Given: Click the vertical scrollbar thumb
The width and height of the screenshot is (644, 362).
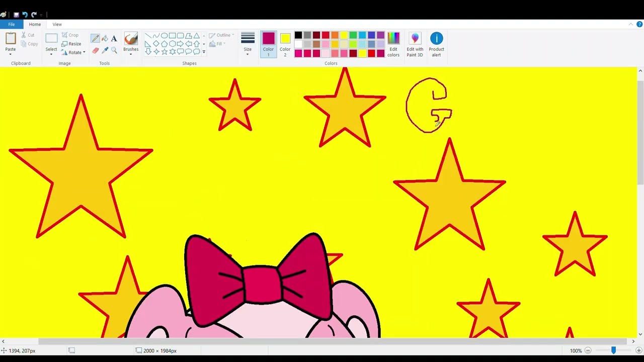Looking at the screenshot, I should 640,132.
